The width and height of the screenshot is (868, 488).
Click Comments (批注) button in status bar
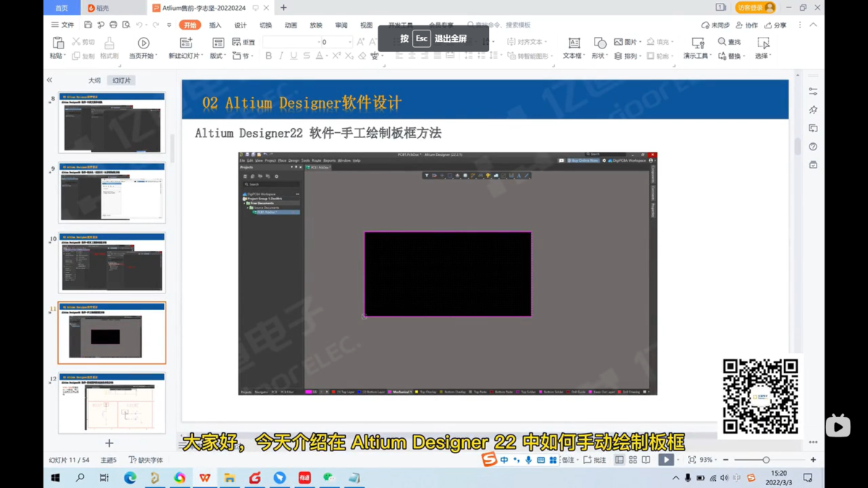595,460
